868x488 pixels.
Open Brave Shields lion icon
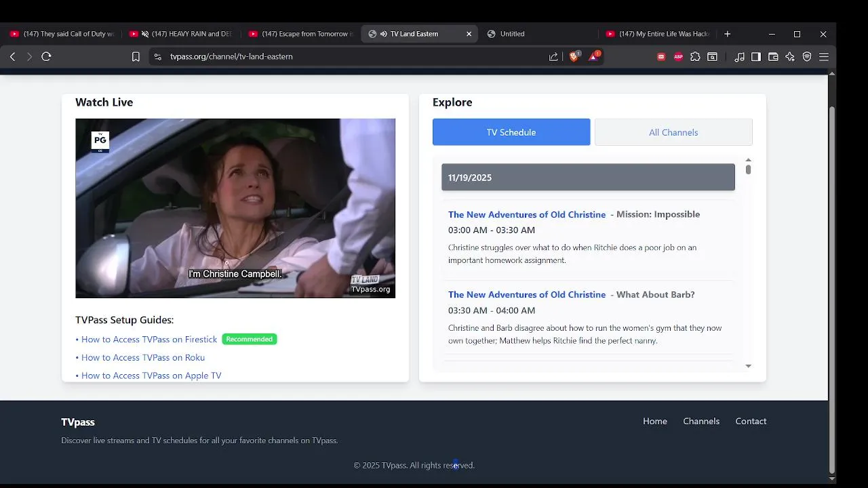574,56
